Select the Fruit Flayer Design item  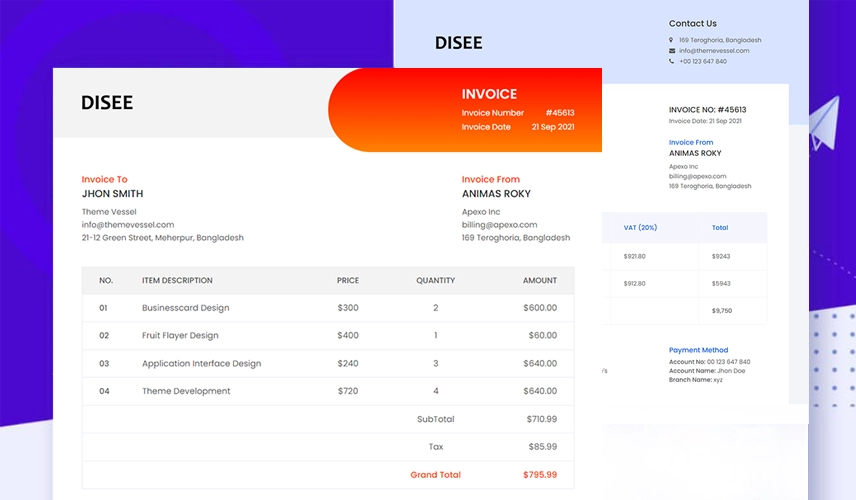180,336
